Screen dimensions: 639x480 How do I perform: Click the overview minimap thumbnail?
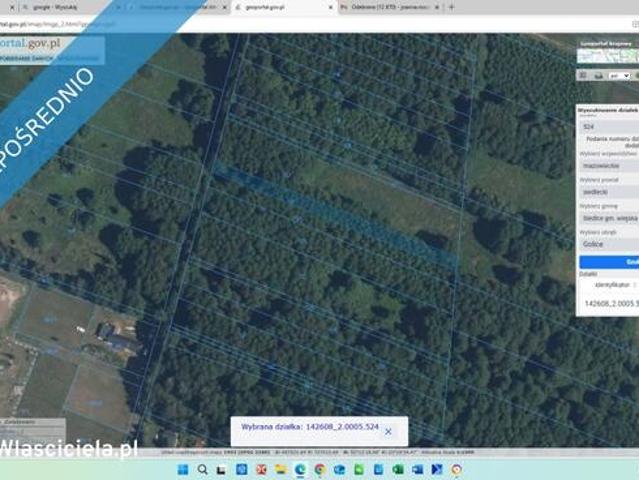click(608, 55)
